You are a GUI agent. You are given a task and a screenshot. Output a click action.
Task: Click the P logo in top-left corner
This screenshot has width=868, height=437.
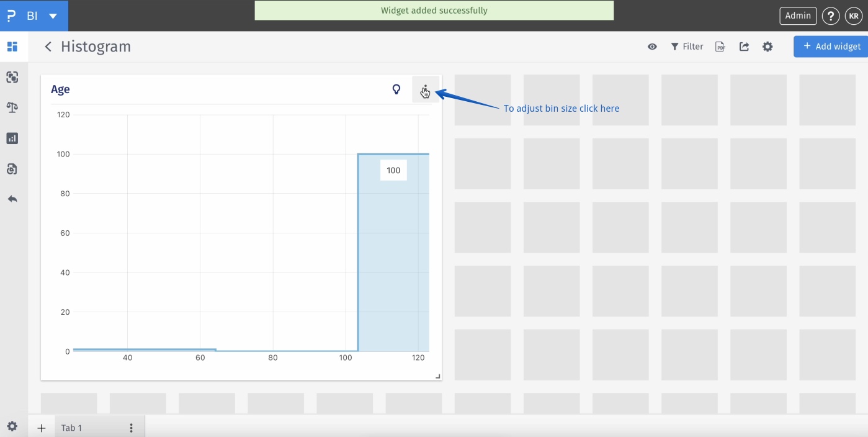pyautogui.click(x=11, y=16)
